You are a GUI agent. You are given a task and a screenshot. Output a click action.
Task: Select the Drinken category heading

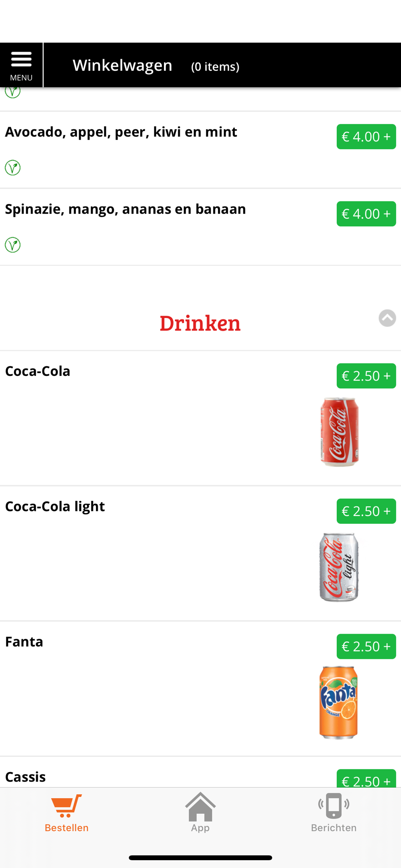click(x=200, y=323)
